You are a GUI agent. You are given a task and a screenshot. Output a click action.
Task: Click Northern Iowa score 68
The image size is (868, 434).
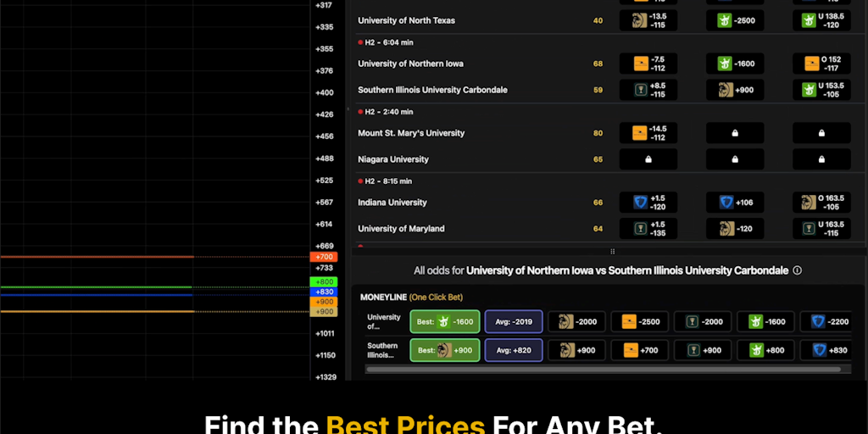click(598, 64)
